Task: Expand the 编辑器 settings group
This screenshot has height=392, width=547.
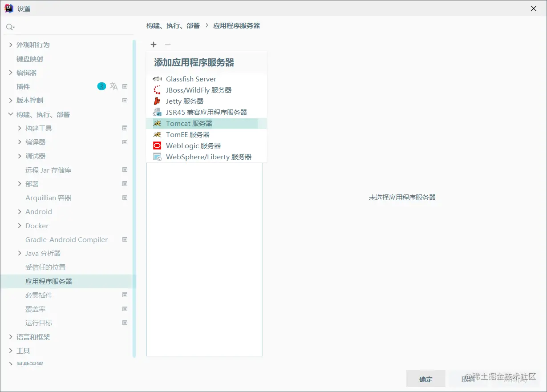Action: pyautogui.click(x=11, y=73)
